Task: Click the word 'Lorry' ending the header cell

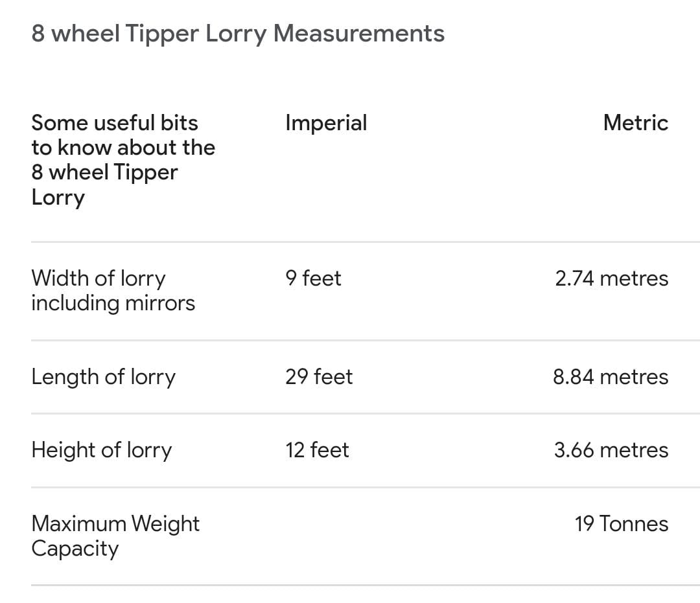Action: click(x=58, y=198)
